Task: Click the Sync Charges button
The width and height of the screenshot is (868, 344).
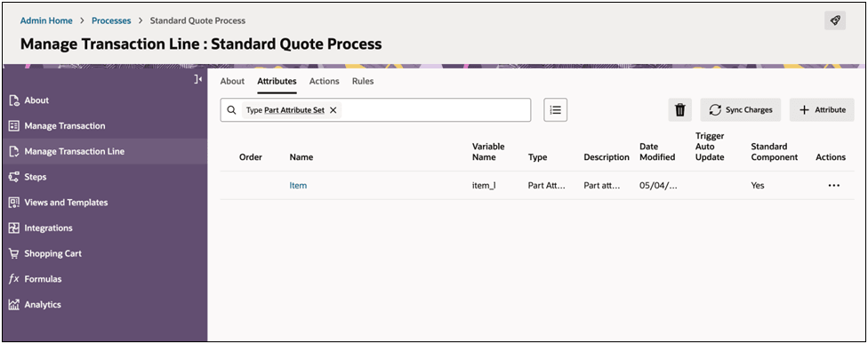Action: 741,109
